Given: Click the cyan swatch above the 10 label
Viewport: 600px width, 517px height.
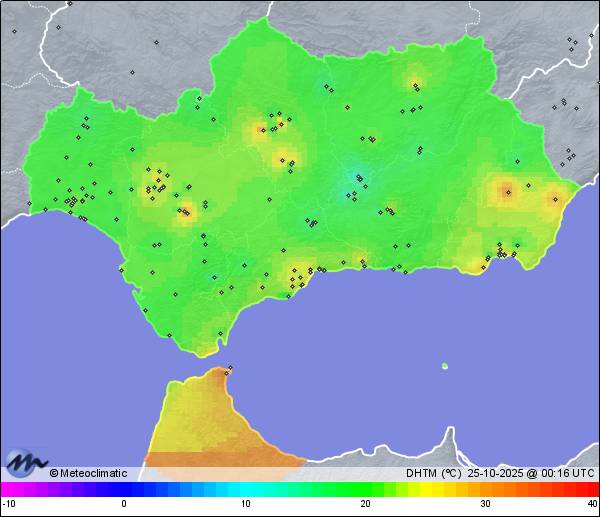Looking at the screenshot, I should pyautogui.click(x=246, y=490).
